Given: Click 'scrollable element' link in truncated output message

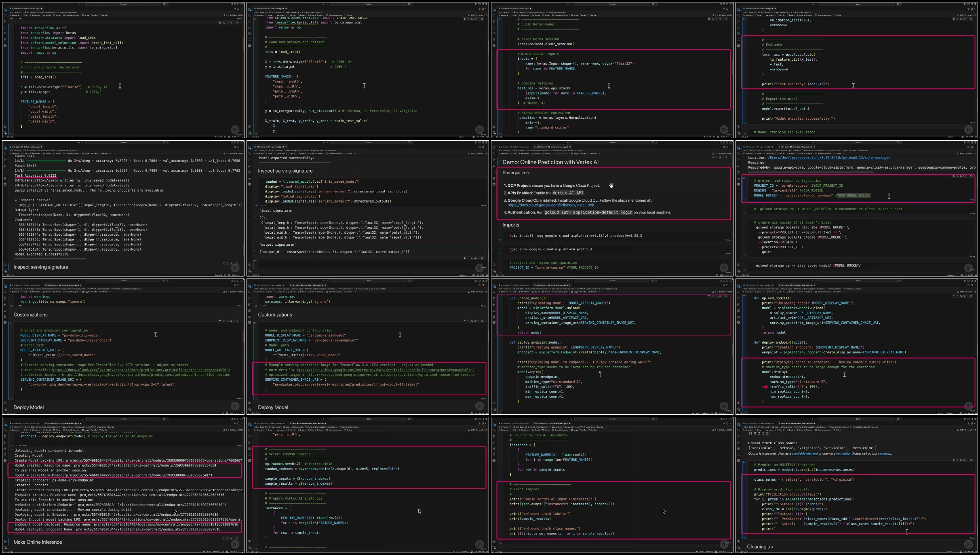Looking at the screenshot, I should click(805, 454).
